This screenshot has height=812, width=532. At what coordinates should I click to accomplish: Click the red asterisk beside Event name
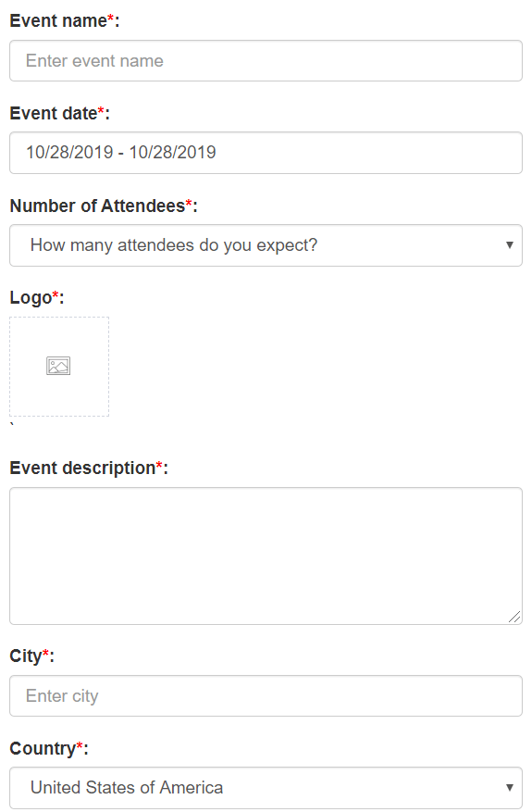111,17
